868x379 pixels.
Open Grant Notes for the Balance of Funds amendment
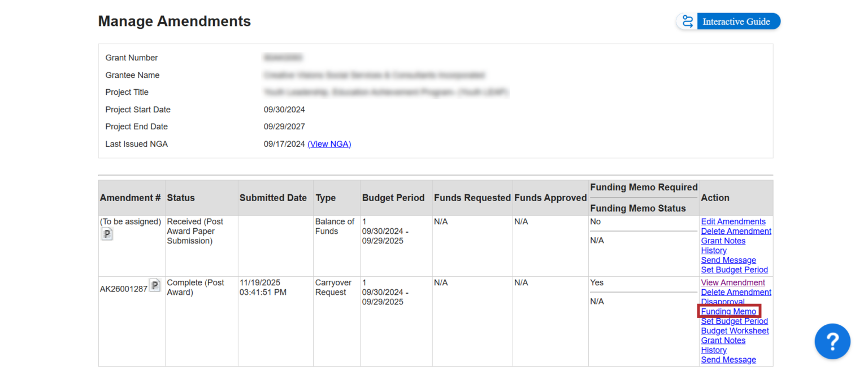(x=723, y=241)
